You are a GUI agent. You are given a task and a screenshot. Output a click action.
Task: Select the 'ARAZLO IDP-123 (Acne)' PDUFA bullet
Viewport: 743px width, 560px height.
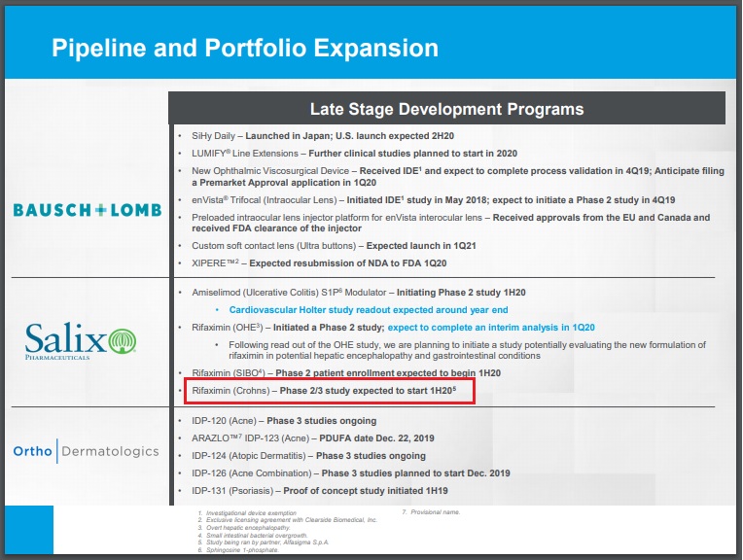(x=313, y=438)
